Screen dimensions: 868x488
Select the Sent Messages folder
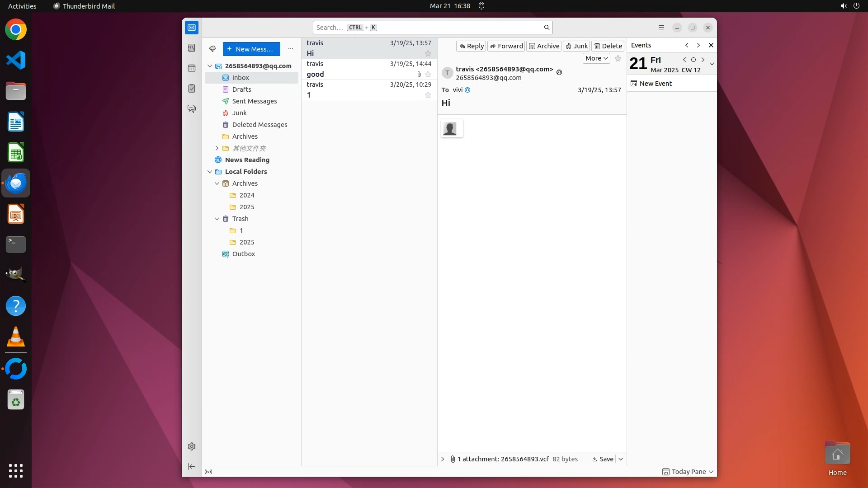[x=254, y=101]
